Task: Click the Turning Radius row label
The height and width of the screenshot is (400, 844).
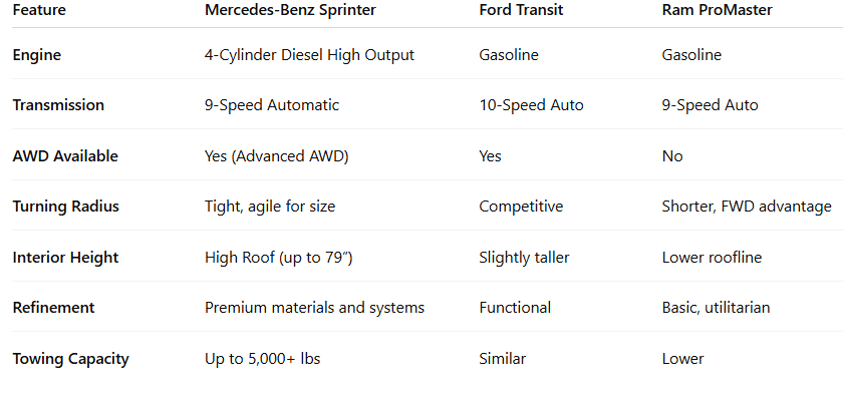Action: [65, 206]
